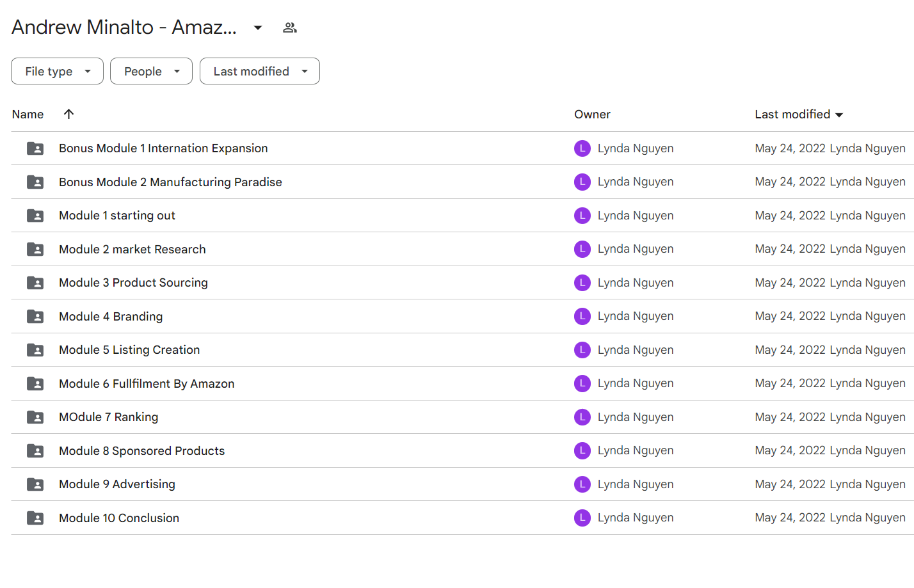Screen dimensions: 914x588
Task: Click the sort direction arrow next to Name
Action: pyautogui.click(x=69, y=114)
